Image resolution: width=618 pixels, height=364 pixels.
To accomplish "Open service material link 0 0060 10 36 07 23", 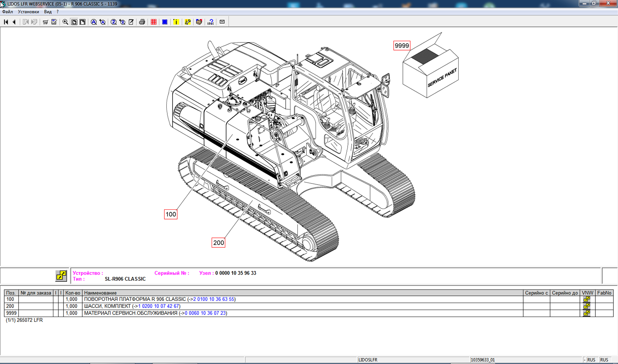I will click(205, 313).
